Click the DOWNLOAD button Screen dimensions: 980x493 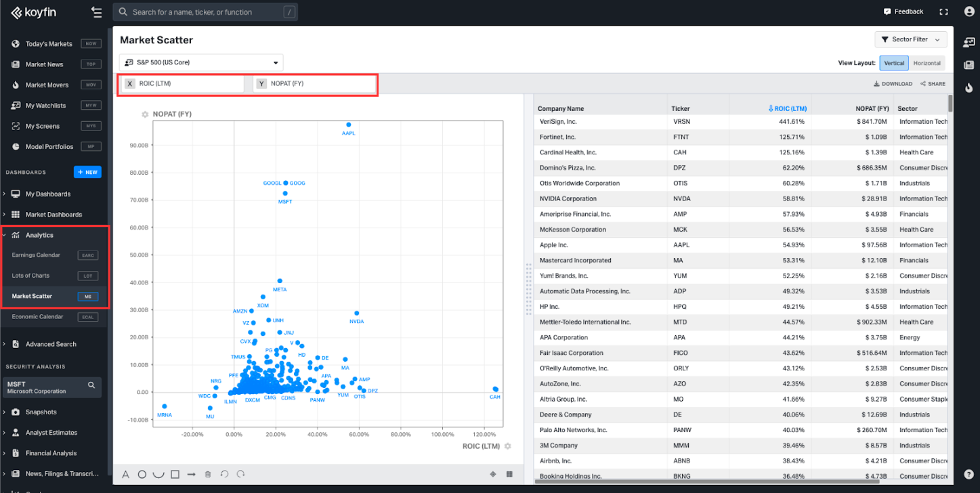tap(893, 84)
